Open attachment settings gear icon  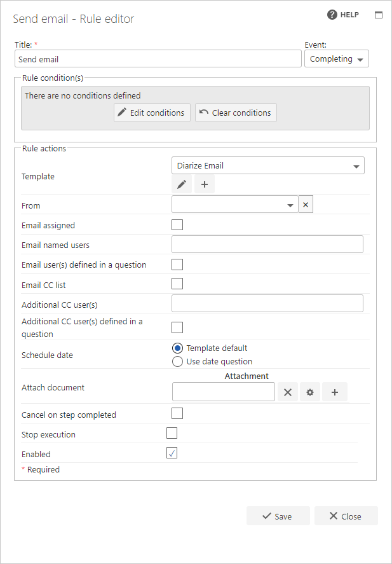(310, 392)
